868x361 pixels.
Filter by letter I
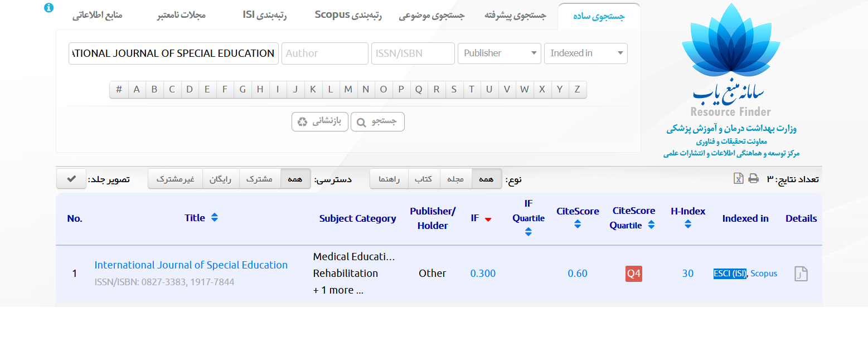(x=278, y=90)
